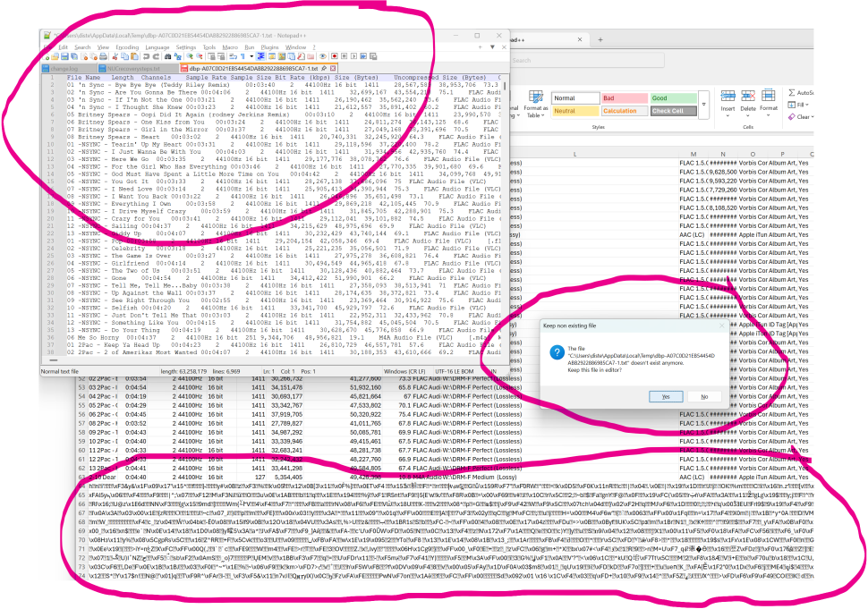Click the Fill down icon
Viewport: 868px width, 609px height.
[x=791, y=105]
